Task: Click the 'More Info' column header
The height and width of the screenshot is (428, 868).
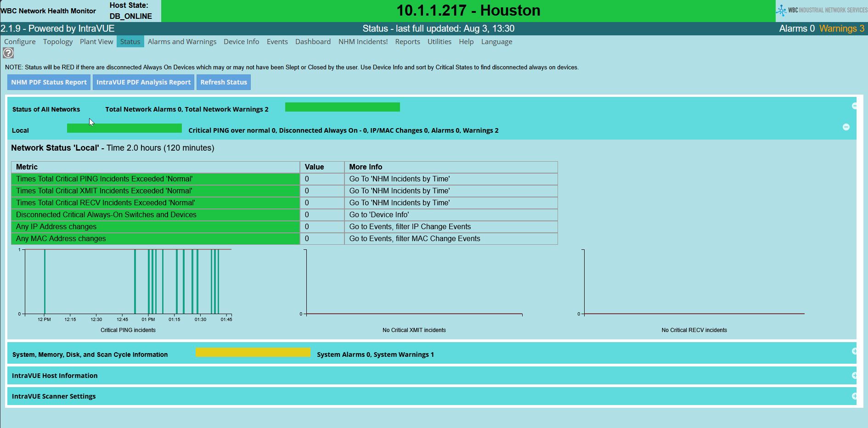Action: [451, 167]
